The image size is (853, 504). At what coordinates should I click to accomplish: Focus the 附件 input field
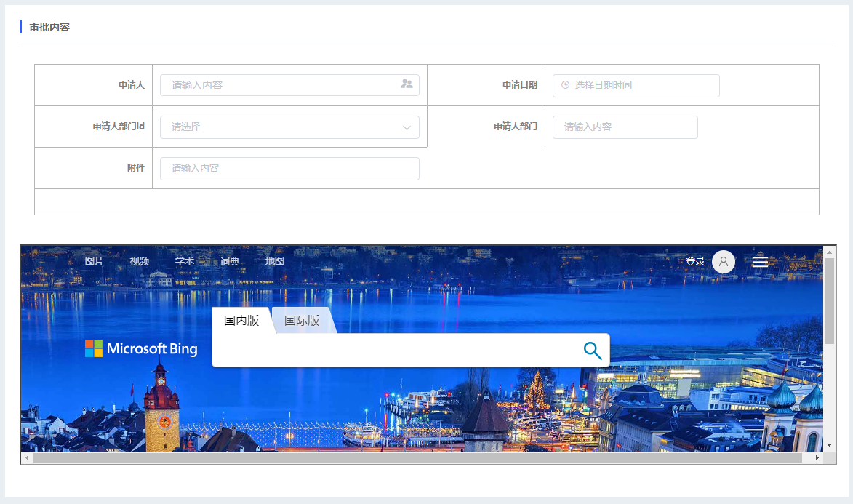click(x=289, y=169)
